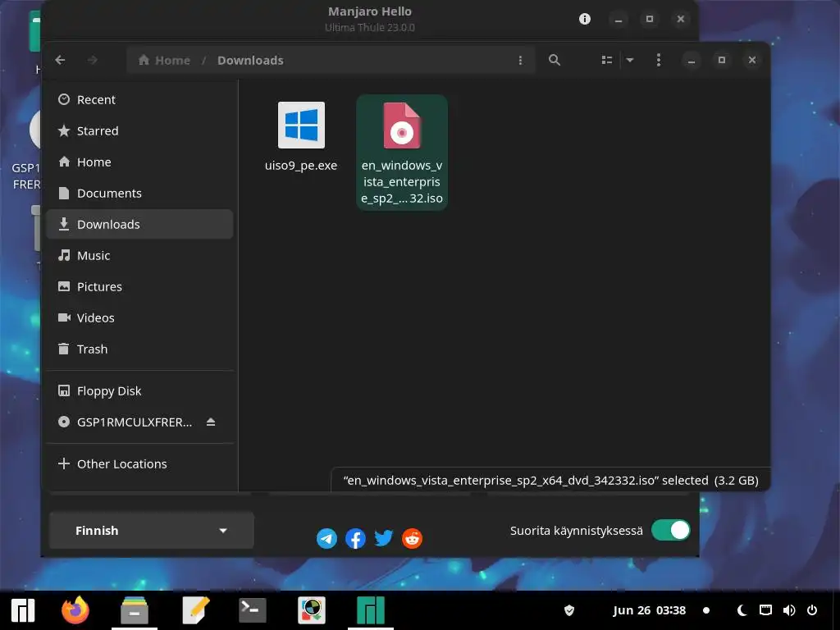
Task: Open the Files app from the taskbar
Action: [x=135, y=610]
